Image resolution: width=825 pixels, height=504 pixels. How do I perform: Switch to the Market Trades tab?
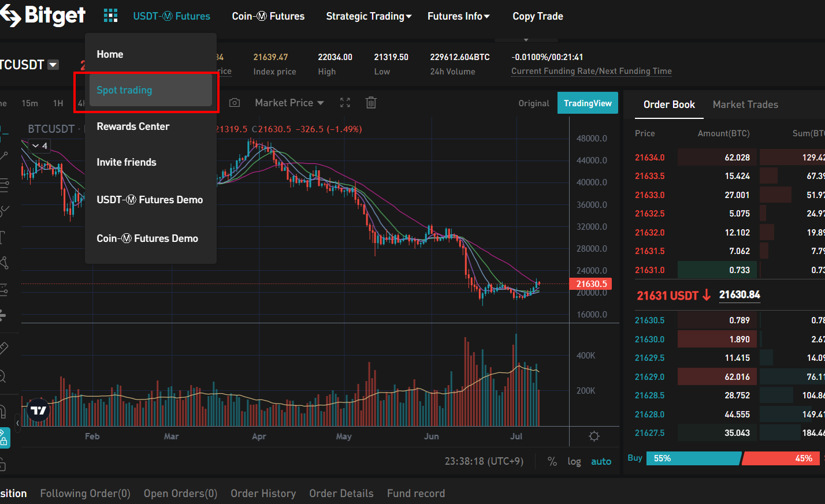pyautogui.click(x=745, y=104)
